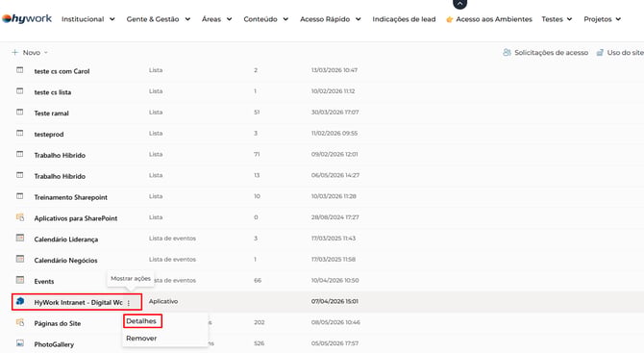Screen dimensions: 644x353
Task: Click date 30/03/2026 17:07
Action: (x=334, y=112)
